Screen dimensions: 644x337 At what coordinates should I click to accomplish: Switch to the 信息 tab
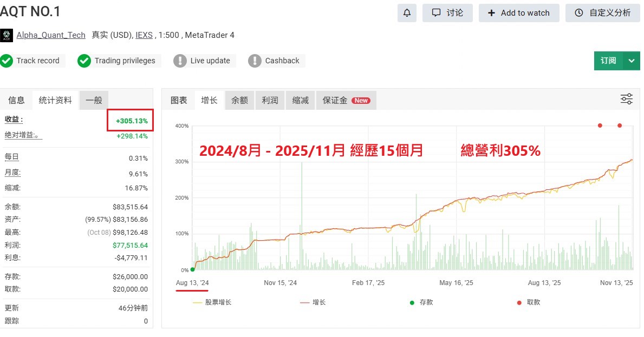coord(16,100)
